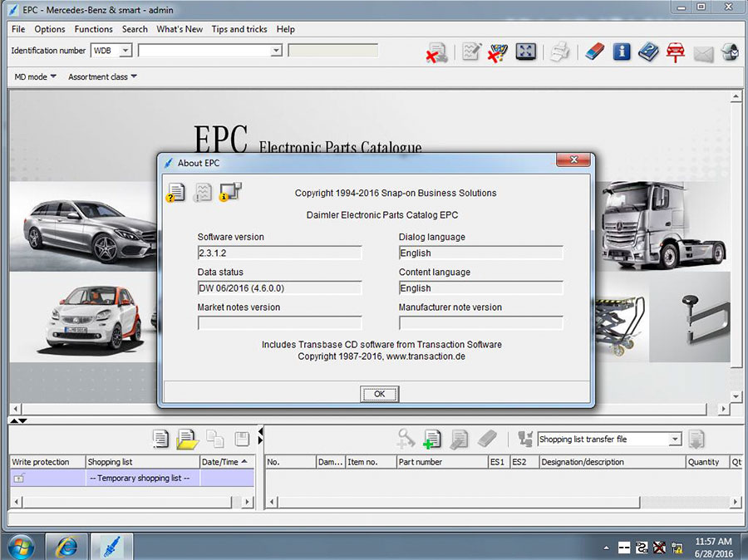
Task: Click the checklist icon with red X
Action: 498,52
